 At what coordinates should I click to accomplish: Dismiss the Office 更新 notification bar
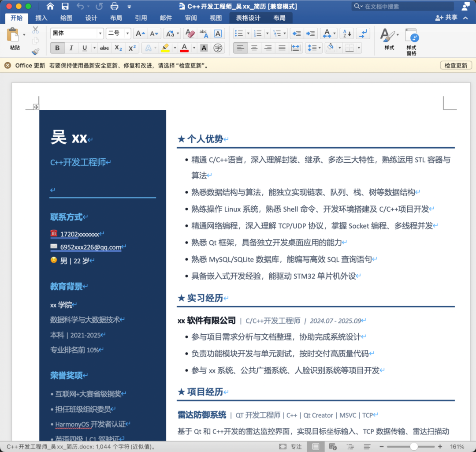8,65
